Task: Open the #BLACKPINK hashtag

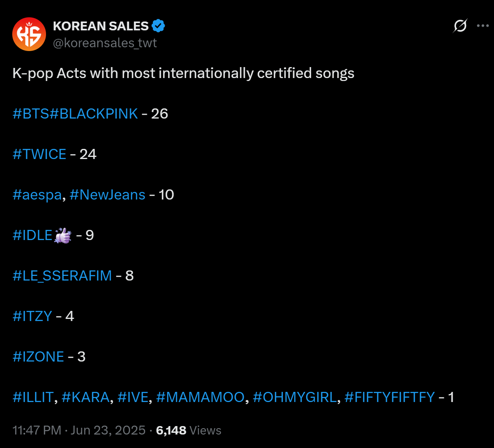Action: click(x=94, y=113)
